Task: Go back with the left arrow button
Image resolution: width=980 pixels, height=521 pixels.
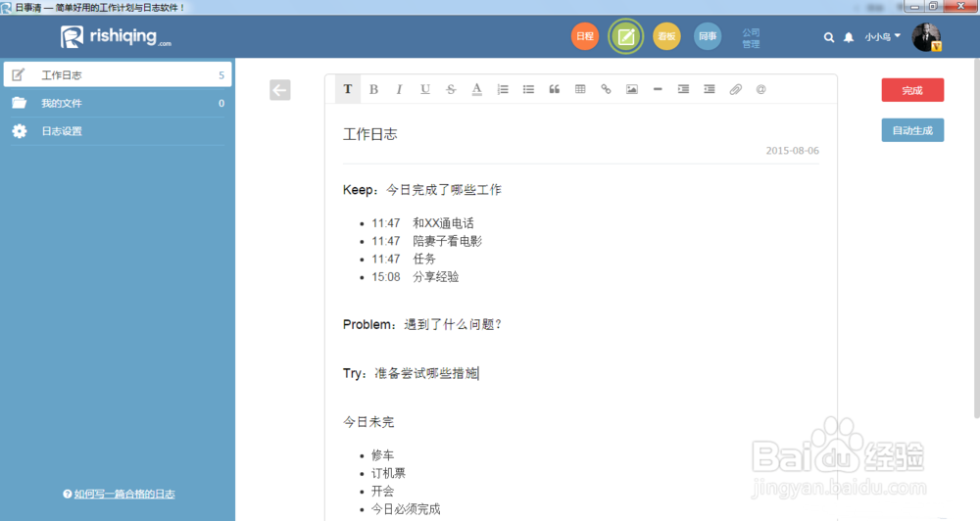Action: pos(280,90)
